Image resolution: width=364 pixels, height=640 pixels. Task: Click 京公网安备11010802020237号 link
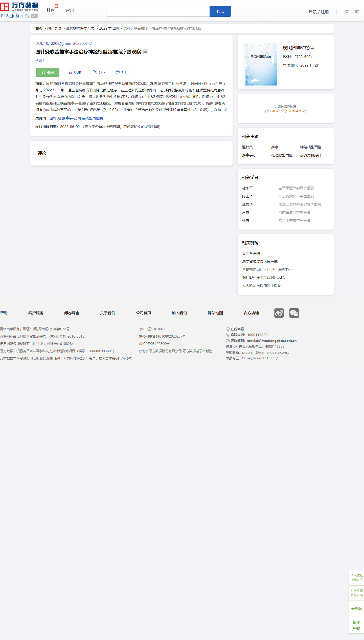[x=162, y=336]
